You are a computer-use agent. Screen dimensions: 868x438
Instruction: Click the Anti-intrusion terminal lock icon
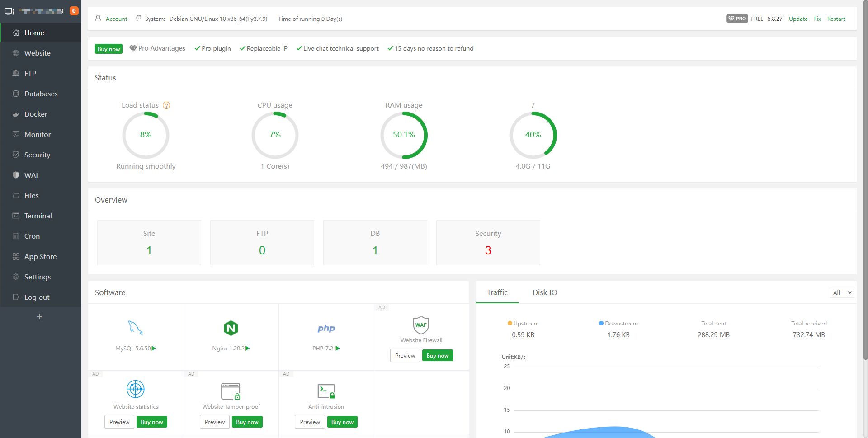pyautogui.click(x=326, y=391)
